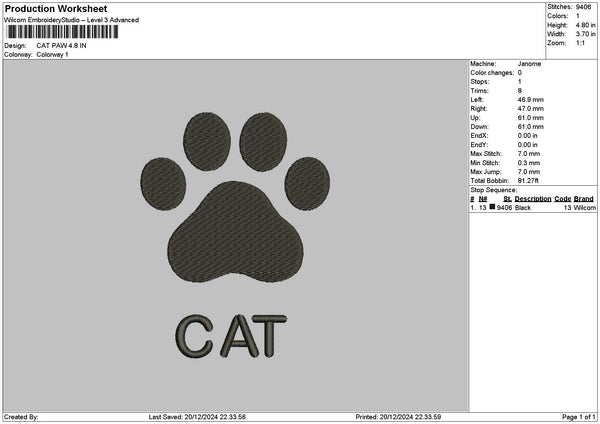Image resolution: width=600 pixels, height=424 pixels.
Task: Click the Production Worksheet title
Action: [56, 8]
